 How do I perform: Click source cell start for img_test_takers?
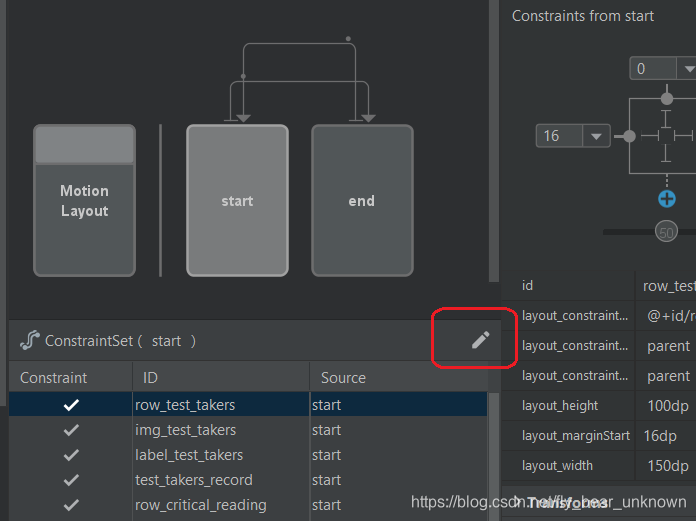(x=326, y=430)
